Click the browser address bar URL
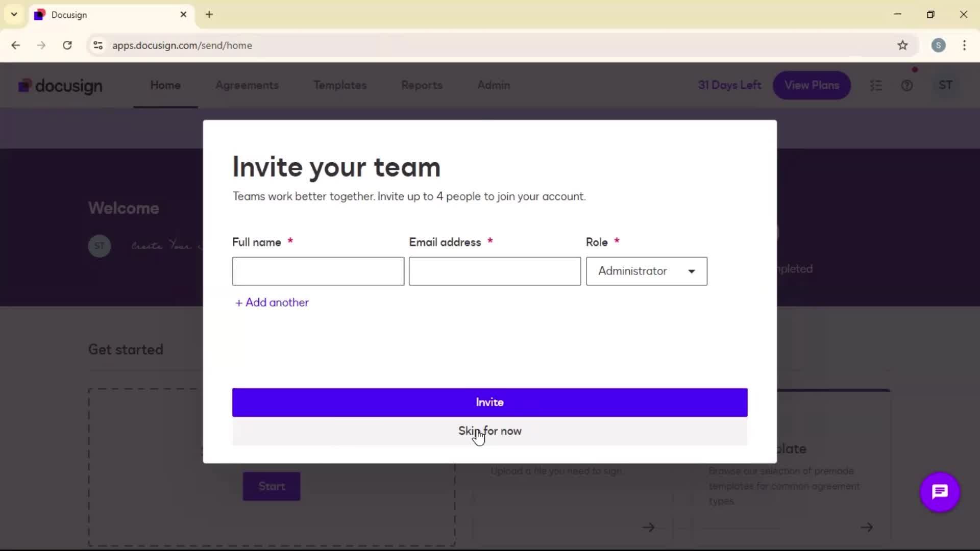The height and width of the screenshot is (551, 980). click(182, 45)
